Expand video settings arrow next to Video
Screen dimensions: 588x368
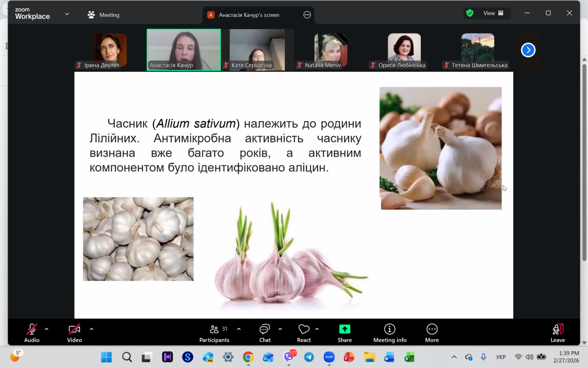coord(92,329)
